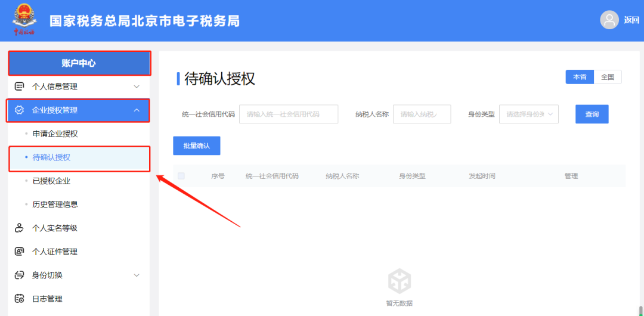Click the page vertical scrollbar thumb
This screenshot has width=644, height=316.
640,310
